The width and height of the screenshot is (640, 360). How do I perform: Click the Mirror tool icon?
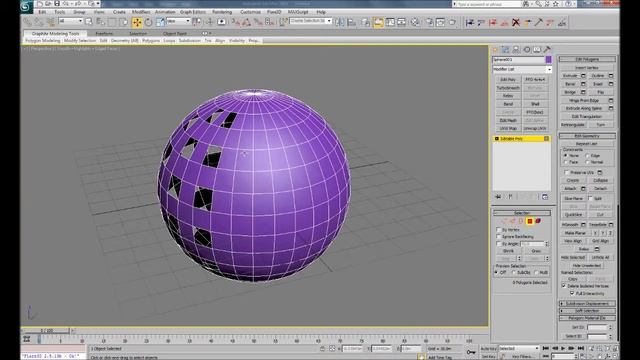coord(340,22)
